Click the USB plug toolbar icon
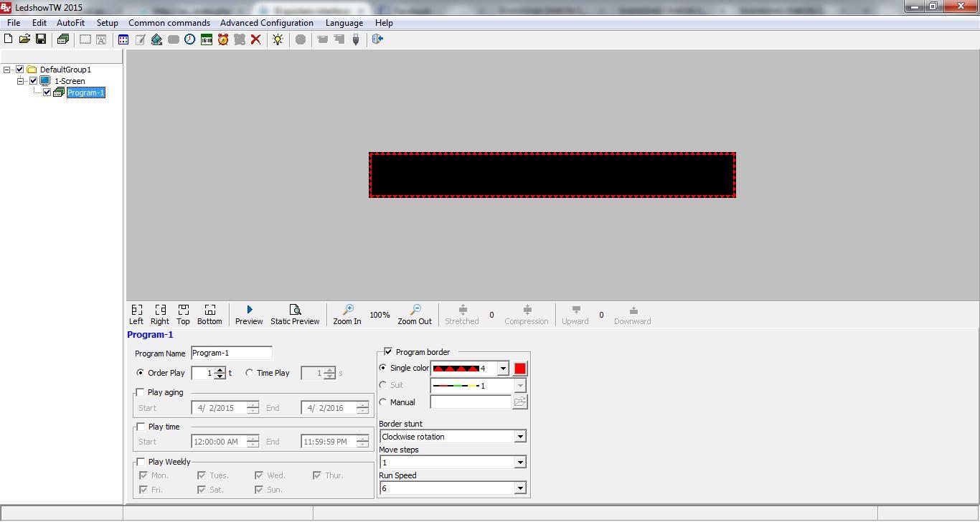 [355, 39]
